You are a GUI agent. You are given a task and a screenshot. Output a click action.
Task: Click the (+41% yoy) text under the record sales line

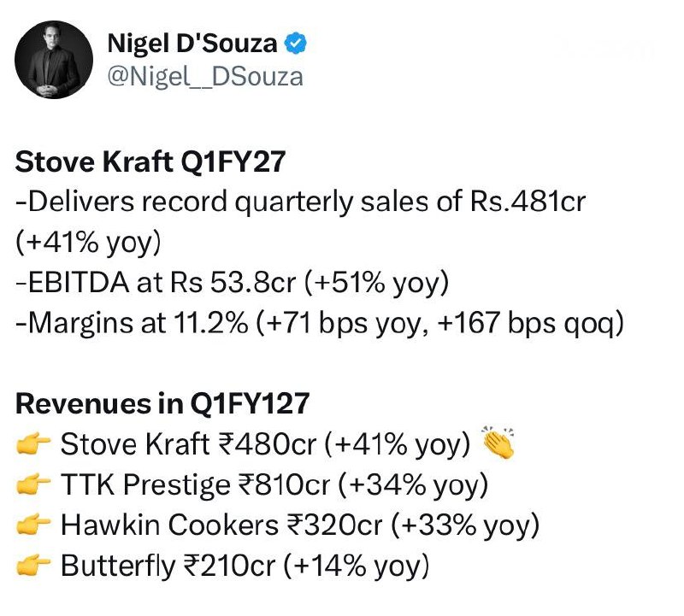(88, 243)
